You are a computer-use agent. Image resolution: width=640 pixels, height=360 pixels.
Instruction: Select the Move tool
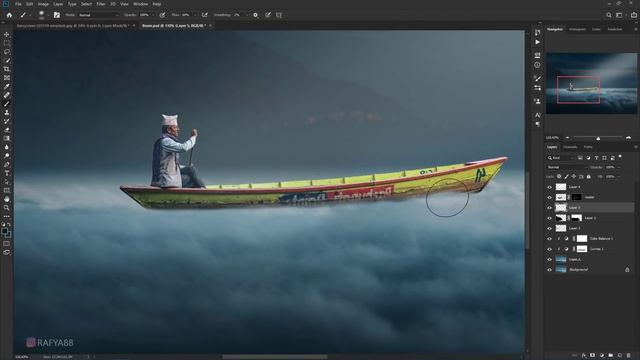coord(7,34)
